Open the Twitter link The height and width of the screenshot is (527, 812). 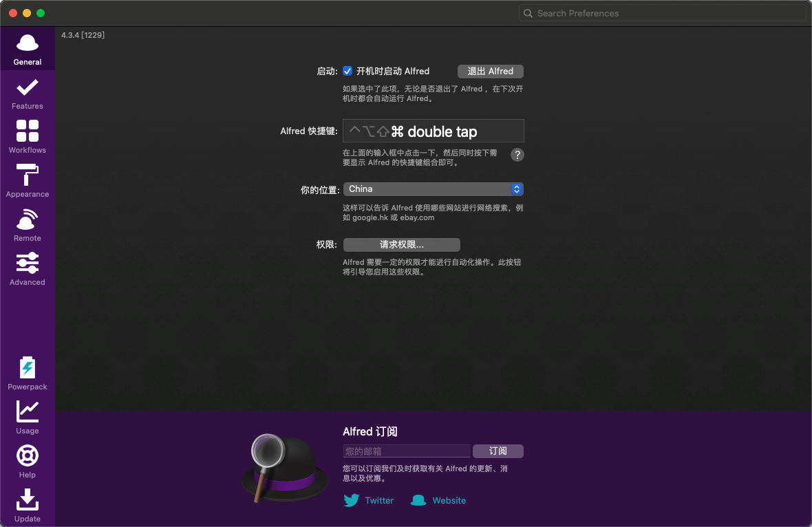(x=379, y=501)
